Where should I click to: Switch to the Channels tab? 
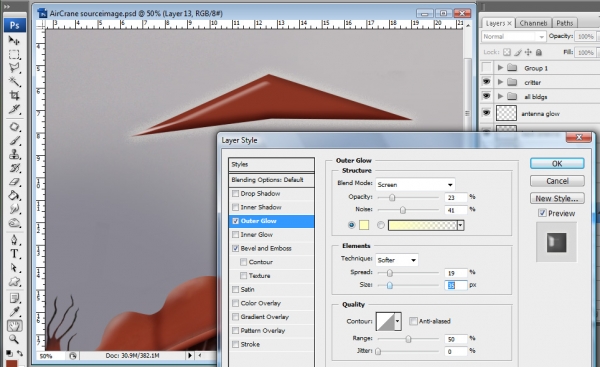pyautogui.click(x=533, y=23)
